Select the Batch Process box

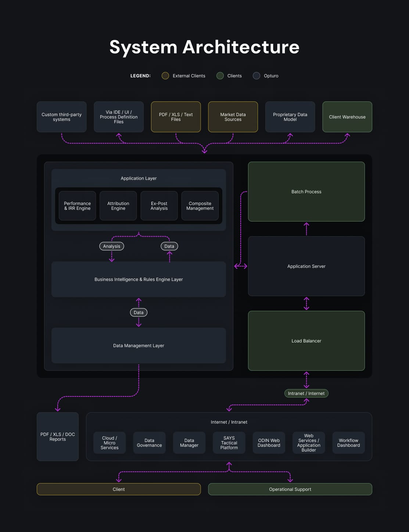(306, 192)
